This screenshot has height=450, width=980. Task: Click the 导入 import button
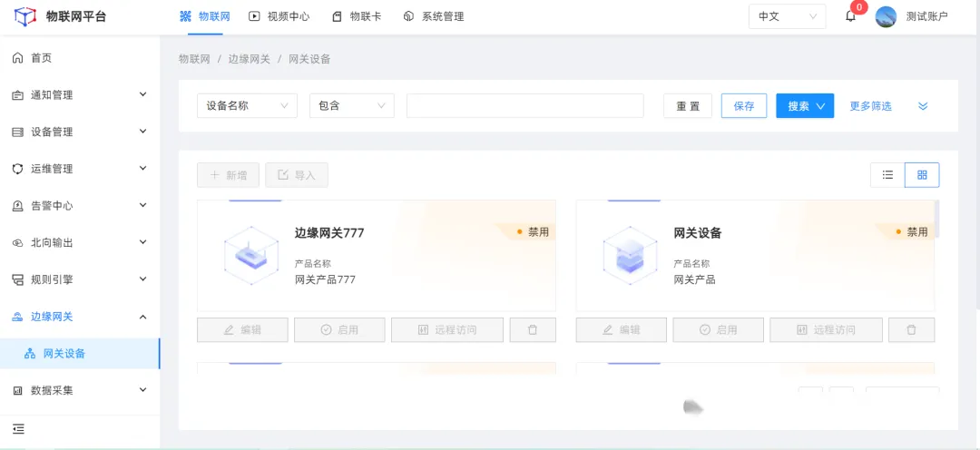point(296,175)
